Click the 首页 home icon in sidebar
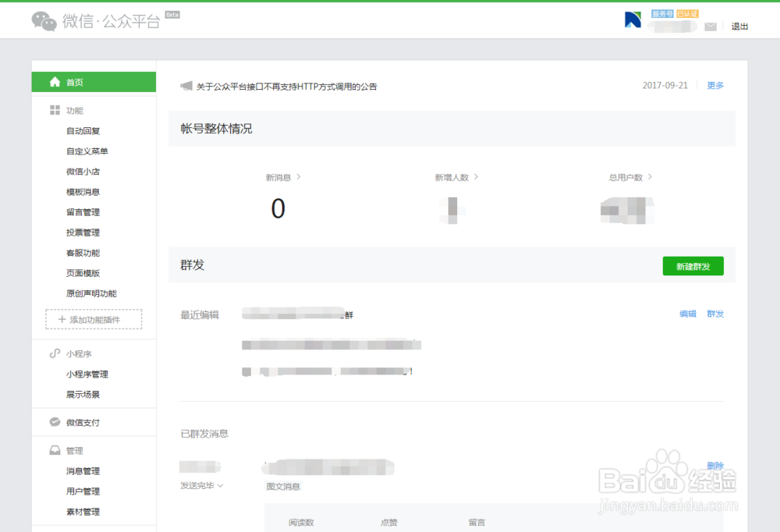This screenshot has width=780, height=532. 55,81
